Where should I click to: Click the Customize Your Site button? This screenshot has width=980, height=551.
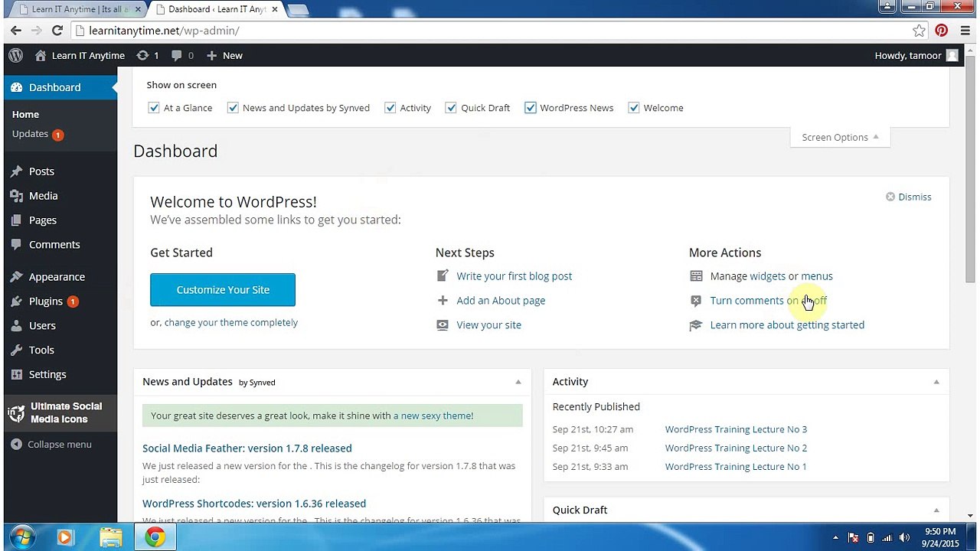(223, 290)
